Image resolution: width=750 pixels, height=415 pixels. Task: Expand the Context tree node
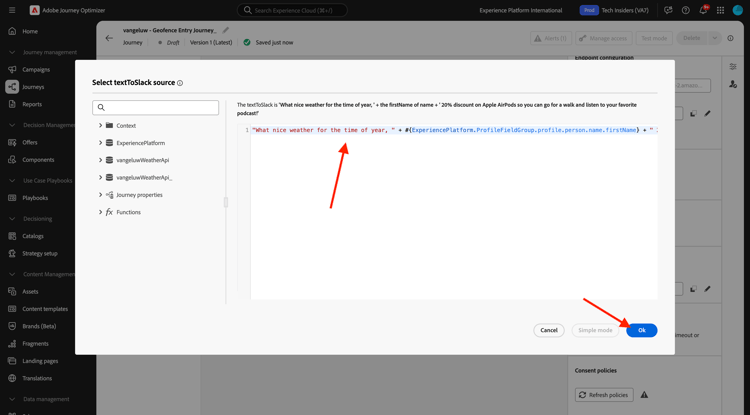click(x=100, y=125)
